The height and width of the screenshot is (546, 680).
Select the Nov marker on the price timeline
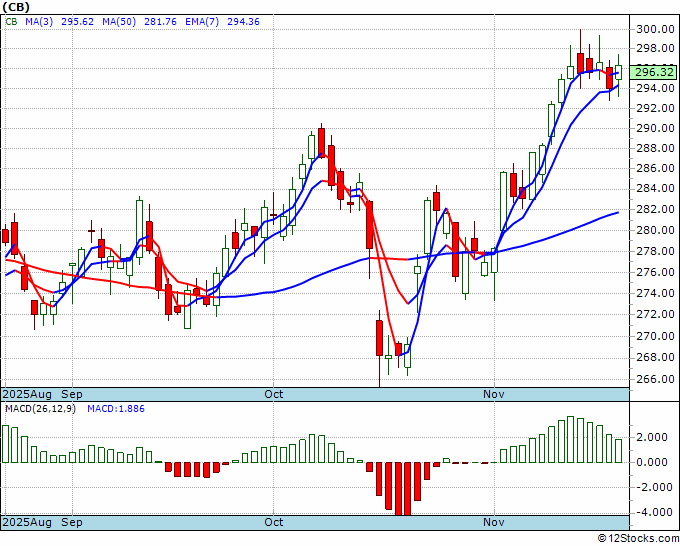(x=494, y=394)
